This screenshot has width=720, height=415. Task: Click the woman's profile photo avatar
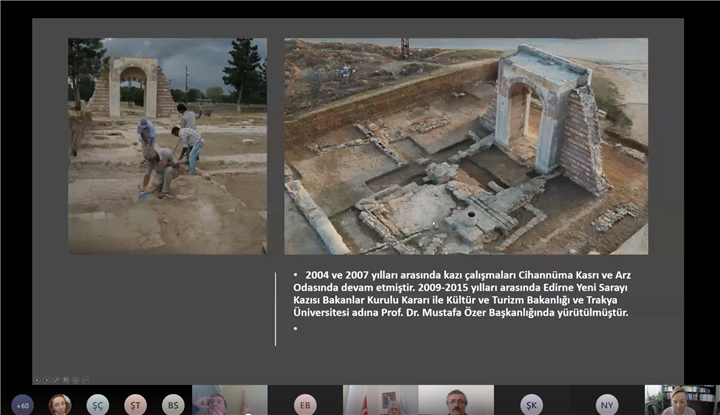pyautogui.click(x=60, y=405)
